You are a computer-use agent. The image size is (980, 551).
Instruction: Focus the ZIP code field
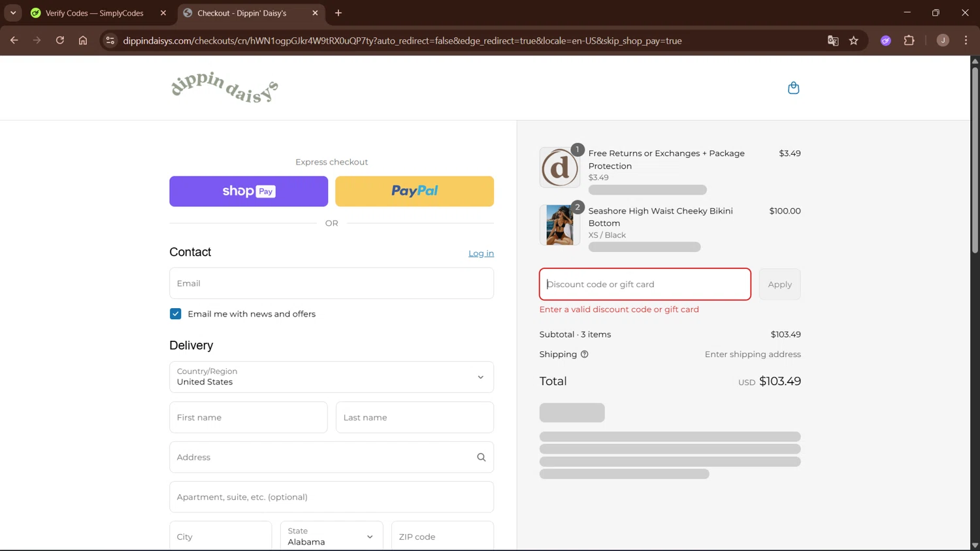(442, 536)
